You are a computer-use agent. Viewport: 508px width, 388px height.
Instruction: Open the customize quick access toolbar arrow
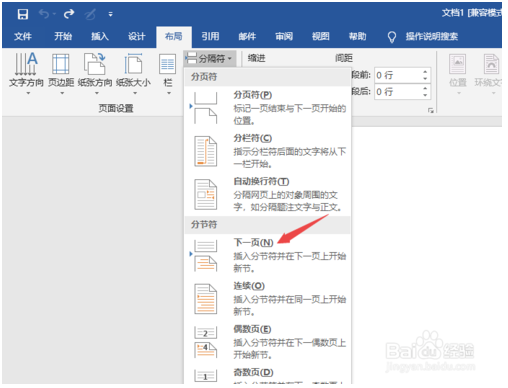pos(110,14)
